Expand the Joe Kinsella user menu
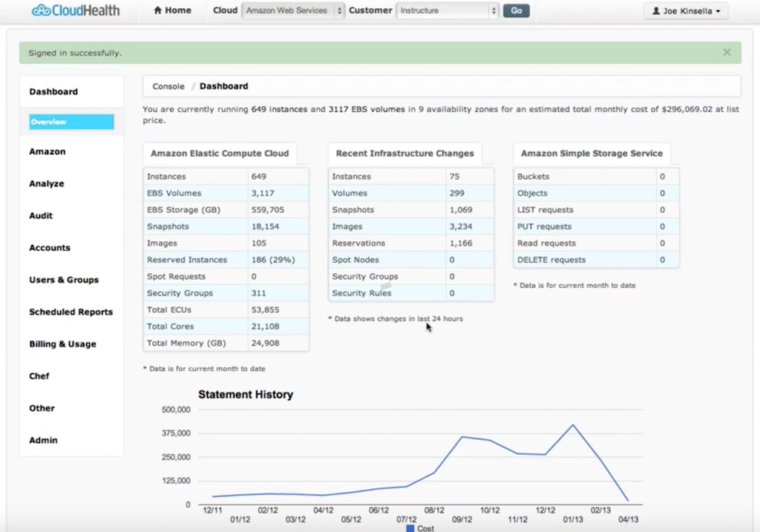 686,10
